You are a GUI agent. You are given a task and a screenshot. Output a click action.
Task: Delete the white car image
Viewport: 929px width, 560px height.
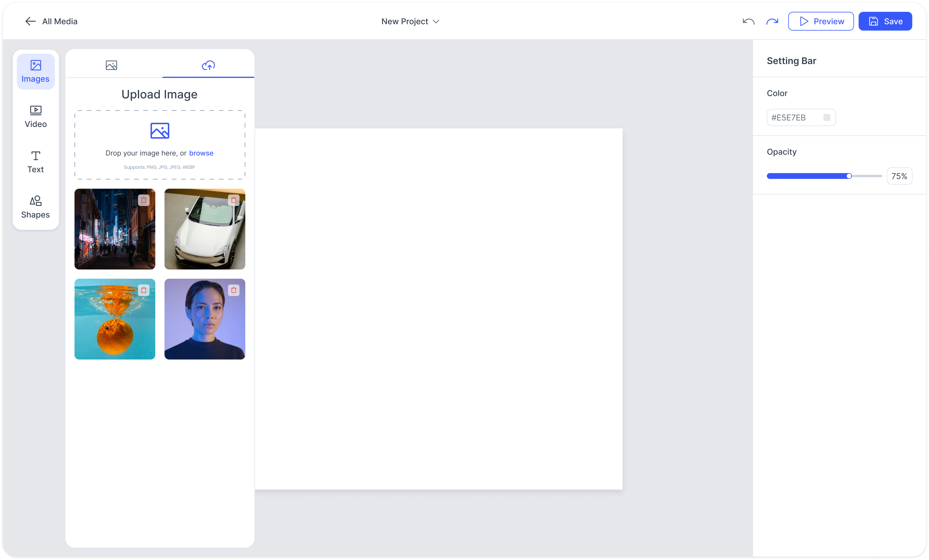[x=234, y=200]
